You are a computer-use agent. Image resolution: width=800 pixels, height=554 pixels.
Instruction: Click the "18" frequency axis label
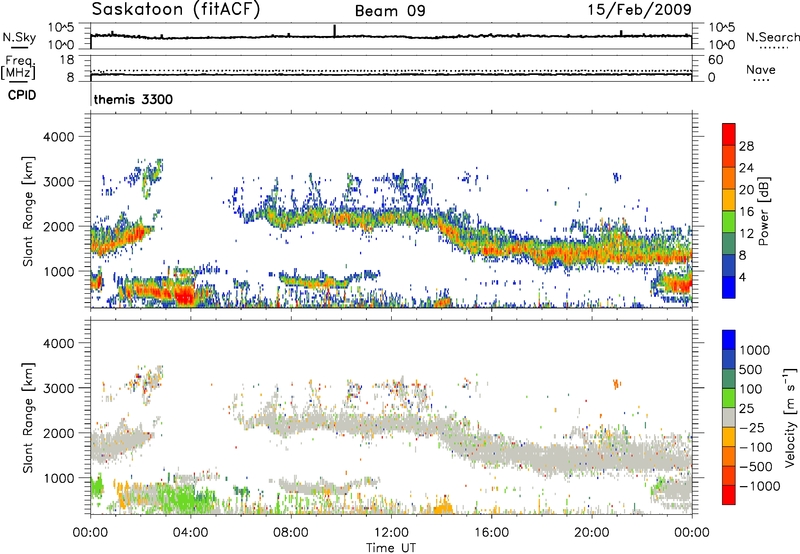pyautogui.click(x=67, y=60)
